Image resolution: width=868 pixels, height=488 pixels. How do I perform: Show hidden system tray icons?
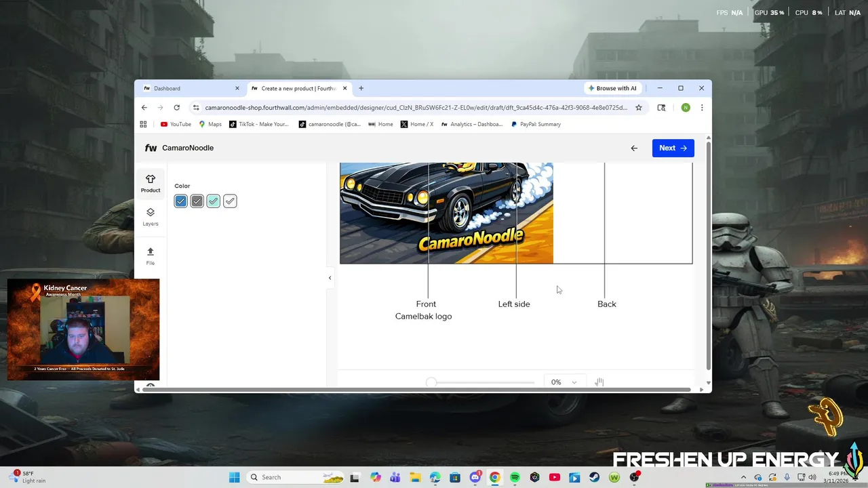(743, 477)
